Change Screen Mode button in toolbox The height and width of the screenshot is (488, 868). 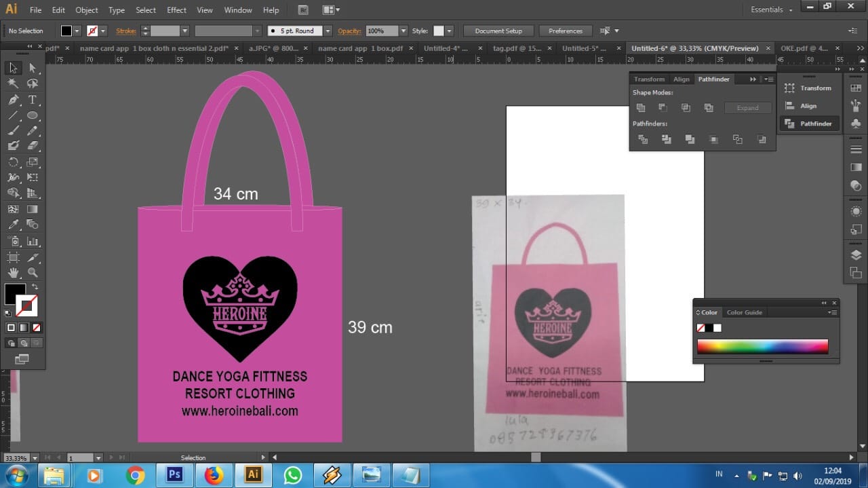(22, 358)
